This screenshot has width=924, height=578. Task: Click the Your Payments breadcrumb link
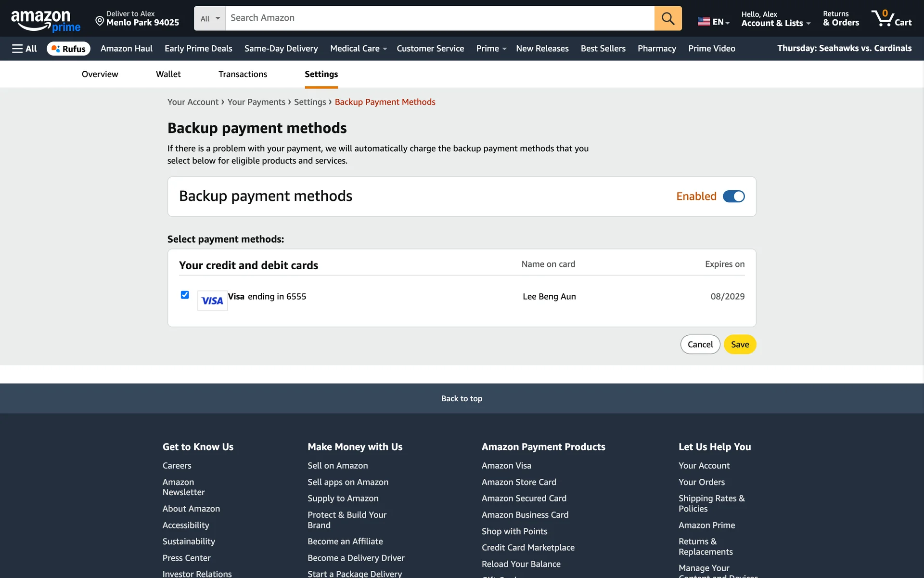pos(256,102)
